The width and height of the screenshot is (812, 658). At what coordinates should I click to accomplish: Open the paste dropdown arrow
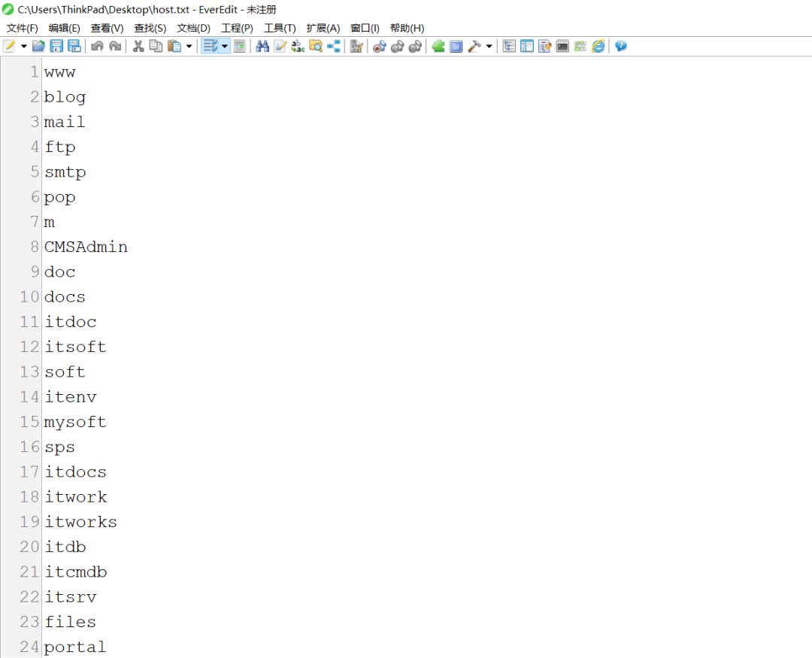click(189, 46)
